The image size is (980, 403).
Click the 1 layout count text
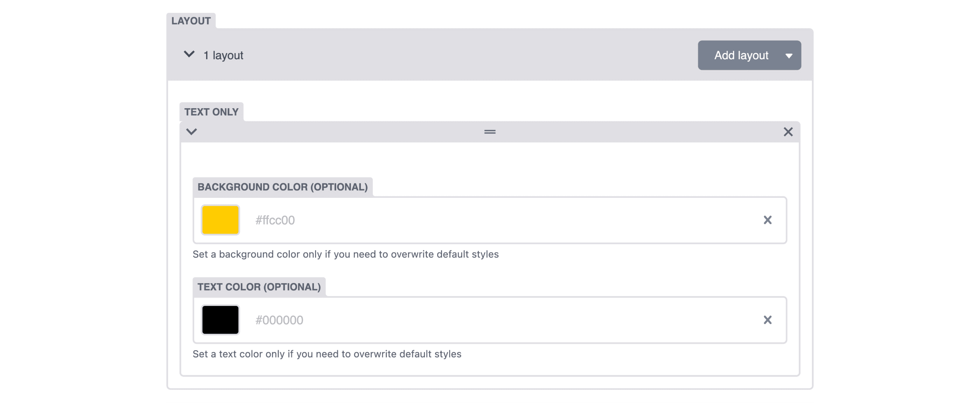(223, 56)
